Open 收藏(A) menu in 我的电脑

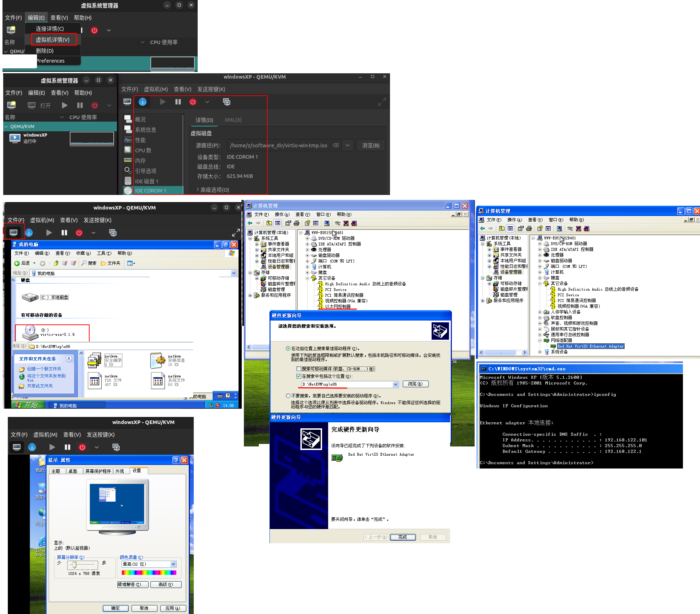point(83,253)
